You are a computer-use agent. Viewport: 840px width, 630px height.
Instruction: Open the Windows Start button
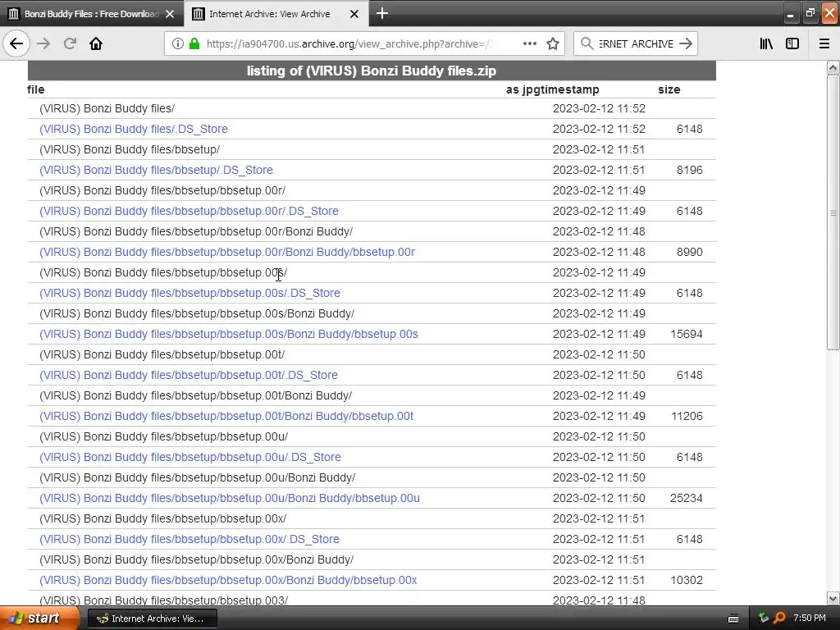point(39,619)
